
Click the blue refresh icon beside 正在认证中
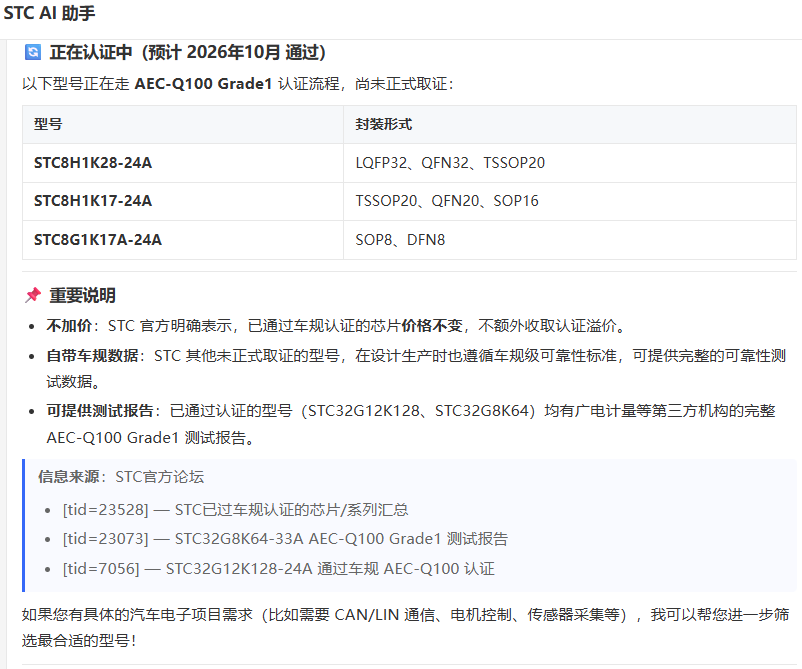[x=33, y=52]
